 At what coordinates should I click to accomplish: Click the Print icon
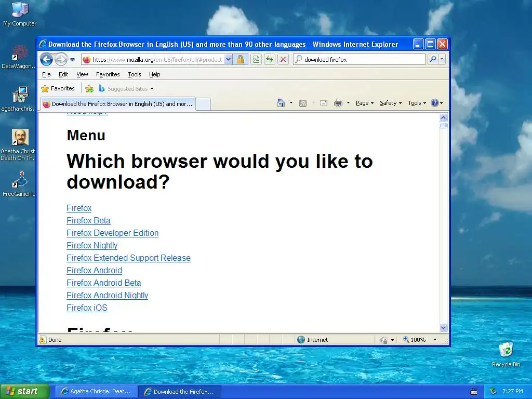click(x=338, y=103)
